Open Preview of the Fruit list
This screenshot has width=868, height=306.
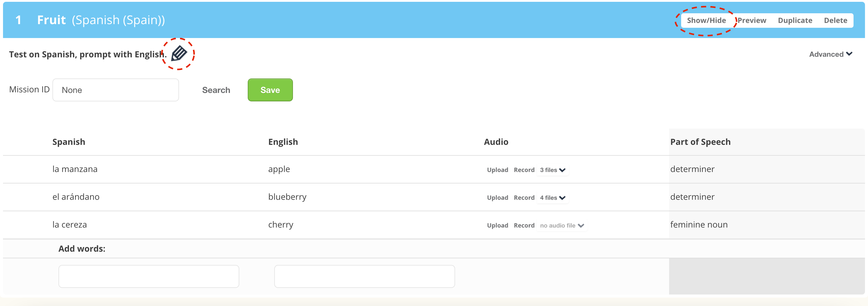tap(752, 21)
